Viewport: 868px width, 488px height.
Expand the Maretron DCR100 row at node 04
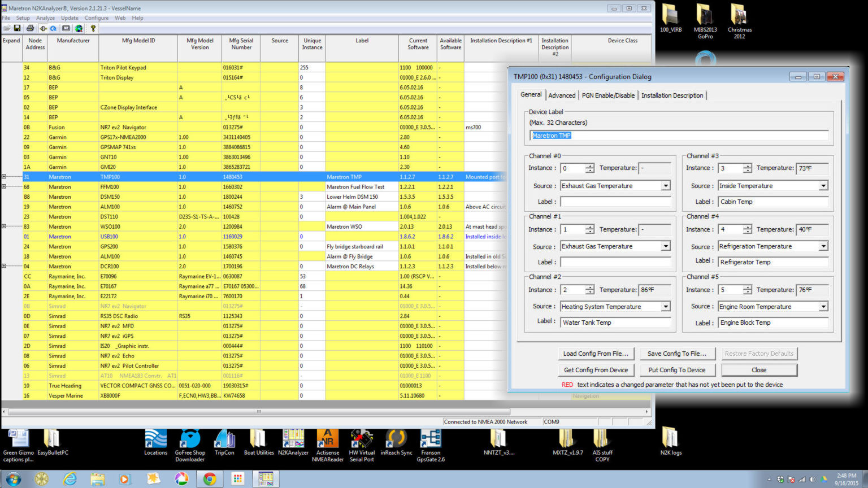4,266
